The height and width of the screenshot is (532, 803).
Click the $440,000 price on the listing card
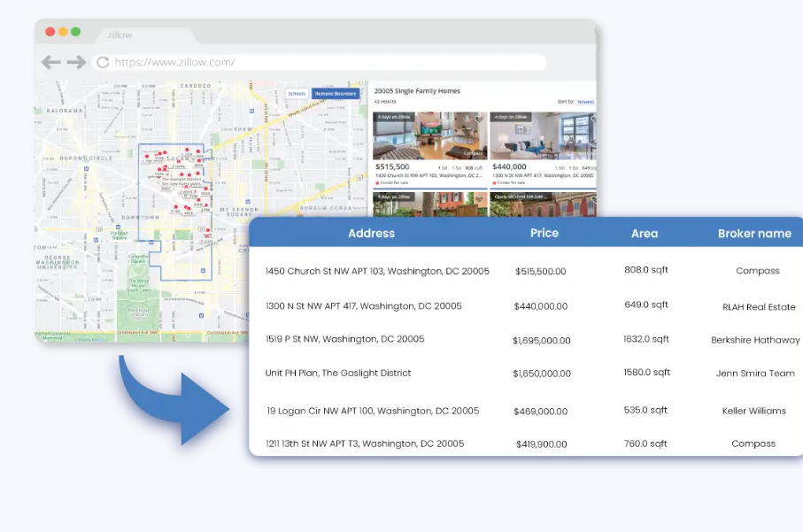[x=509, y=167]
